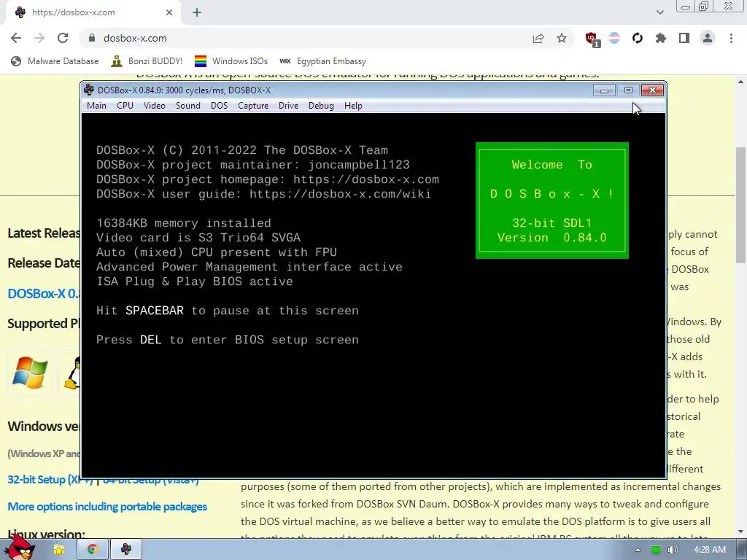Click the 4:28 AM clock

click(x=710, y=550)
